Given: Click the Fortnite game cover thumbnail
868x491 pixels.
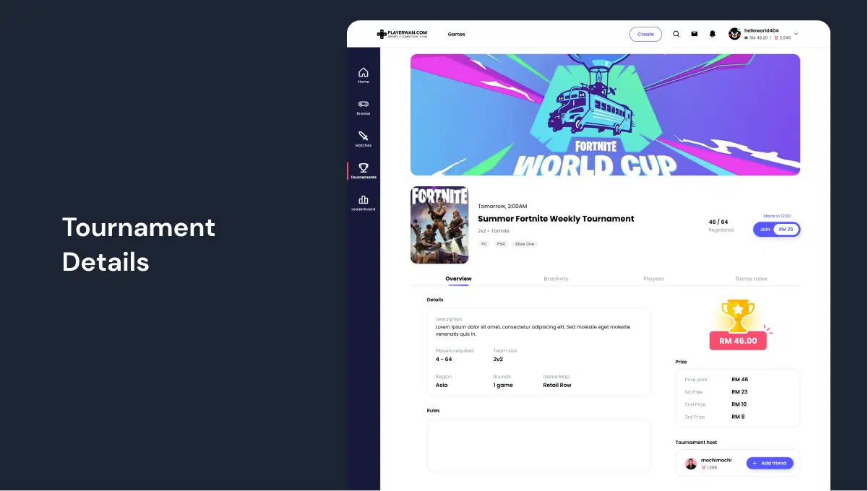Looking at the screenshot, I should [x=439, y=225].
